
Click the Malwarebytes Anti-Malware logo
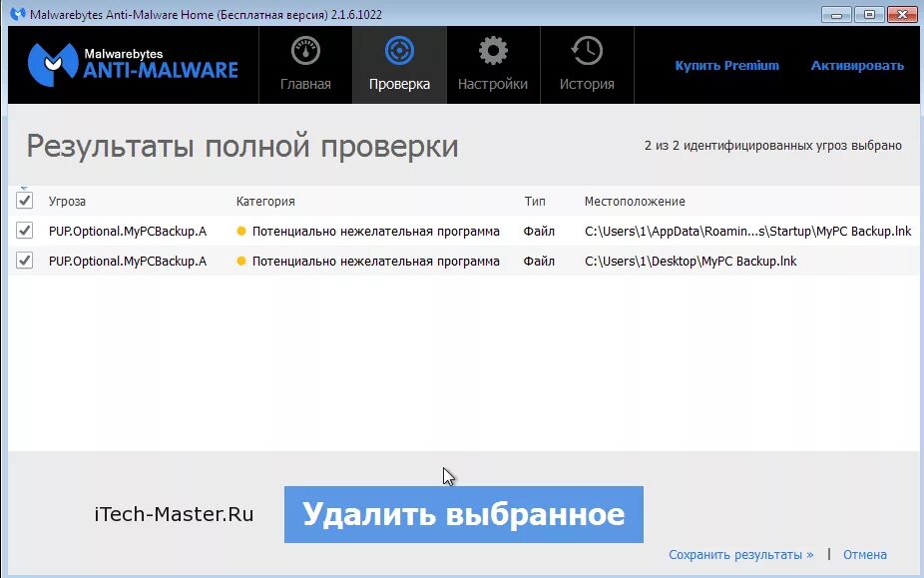[x=133, y=64]
